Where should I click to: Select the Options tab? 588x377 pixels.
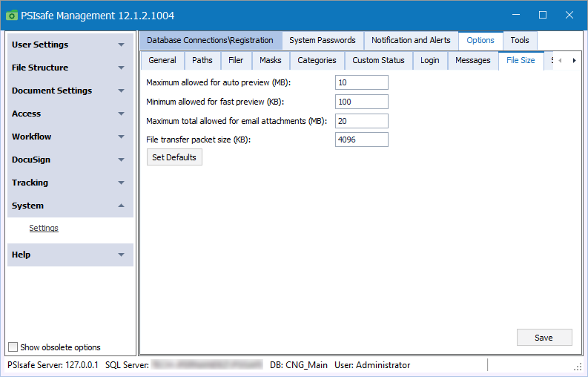[480, 40]
